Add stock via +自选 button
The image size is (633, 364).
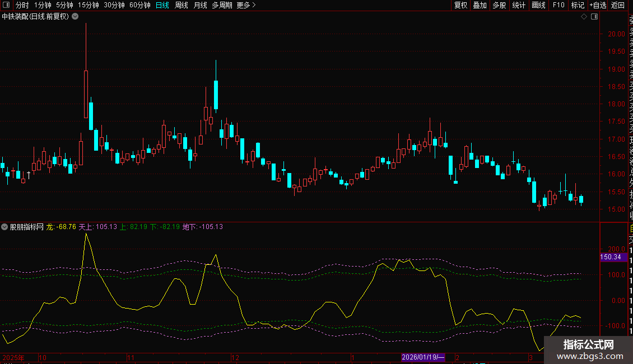(x=598, y=5)
